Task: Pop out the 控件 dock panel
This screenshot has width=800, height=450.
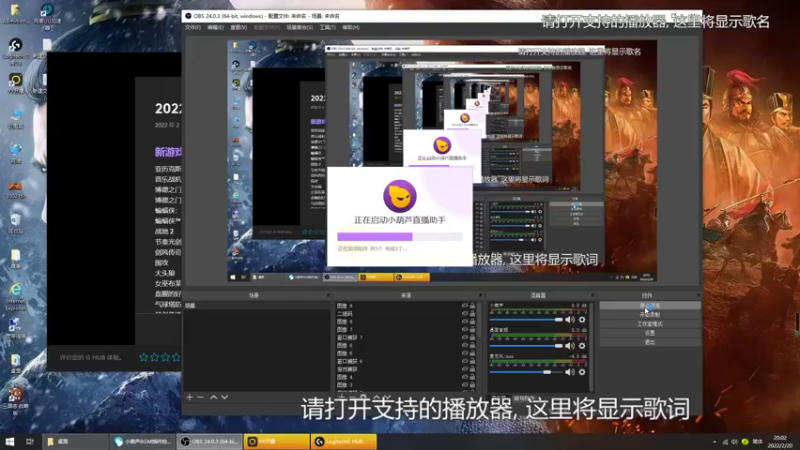Action: (698, 295)
